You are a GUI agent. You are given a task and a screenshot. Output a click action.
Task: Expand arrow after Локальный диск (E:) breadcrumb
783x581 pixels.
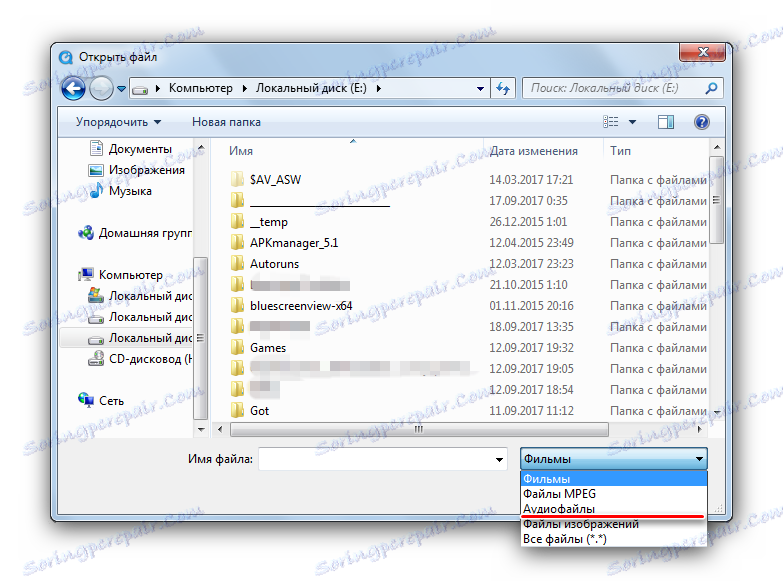[379, 88]
